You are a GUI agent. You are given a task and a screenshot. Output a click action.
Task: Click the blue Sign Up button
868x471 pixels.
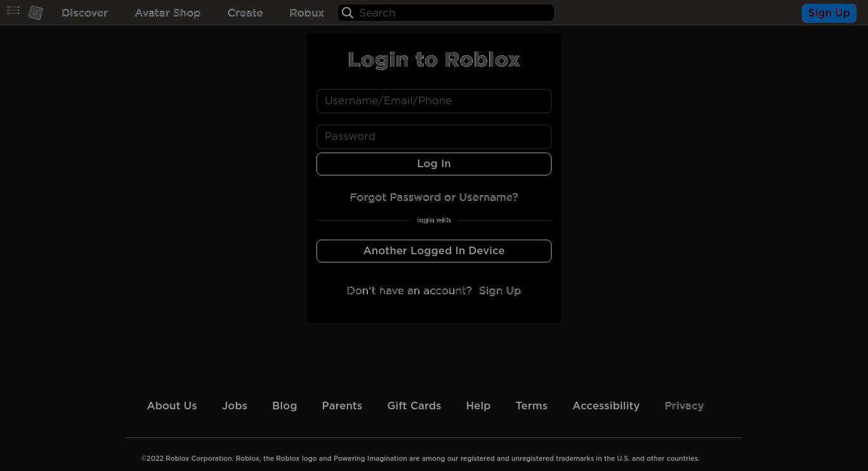[829, 13]
